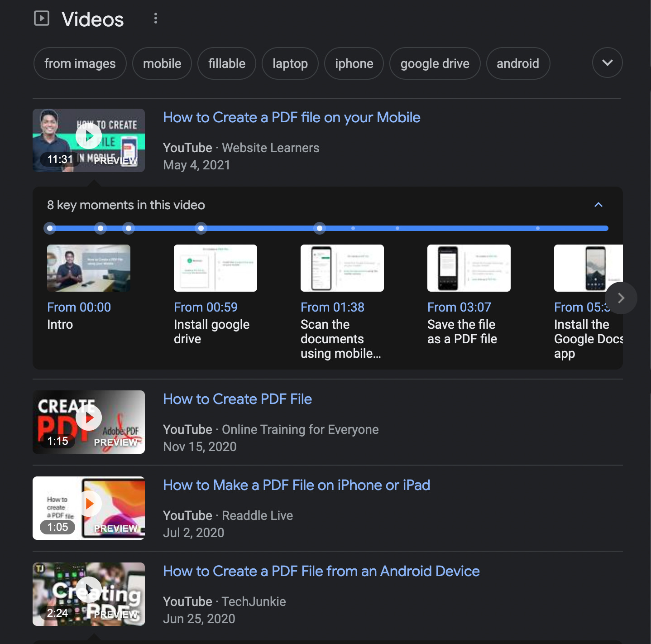Open the 'Scan the documents' moment thumbnail

coord(342,268)
